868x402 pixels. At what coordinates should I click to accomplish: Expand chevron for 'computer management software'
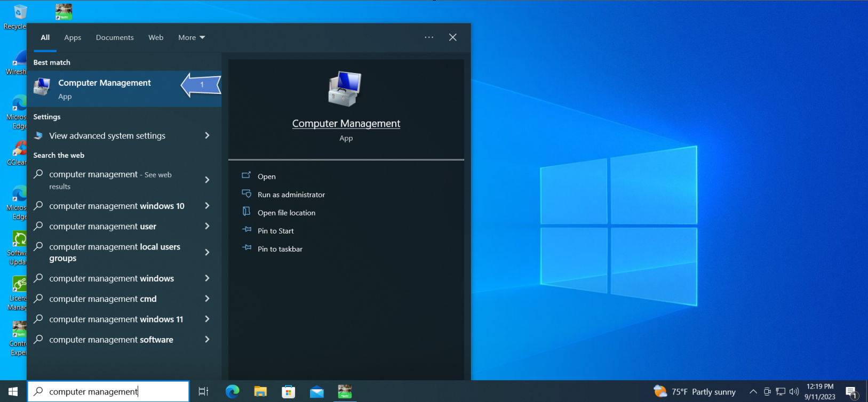(x=208, y=339)
